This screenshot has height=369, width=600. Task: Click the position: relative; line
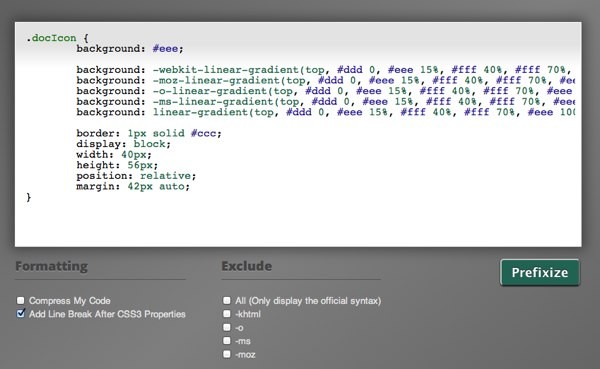tap(136, 176)
